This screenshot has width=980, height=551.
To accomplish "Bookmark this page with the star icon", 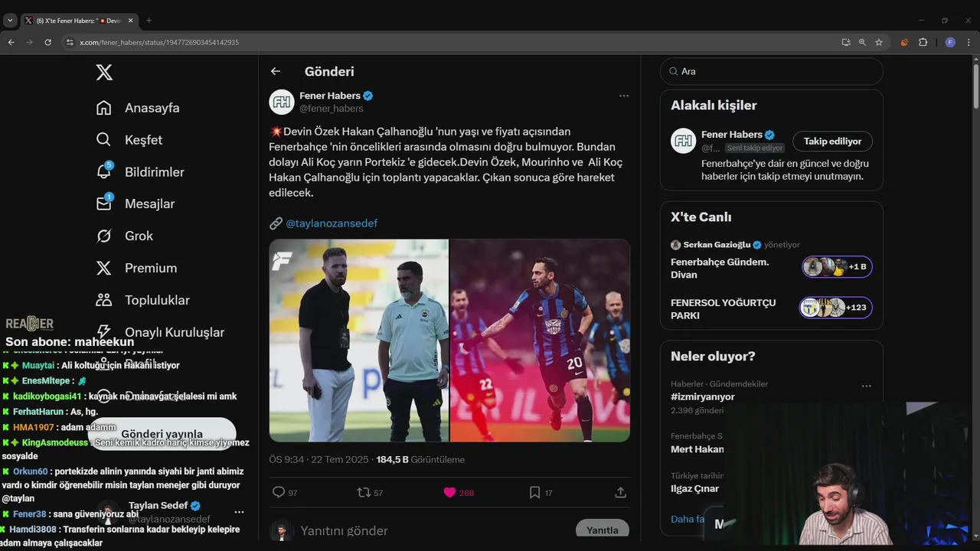I will coord(879,42).
